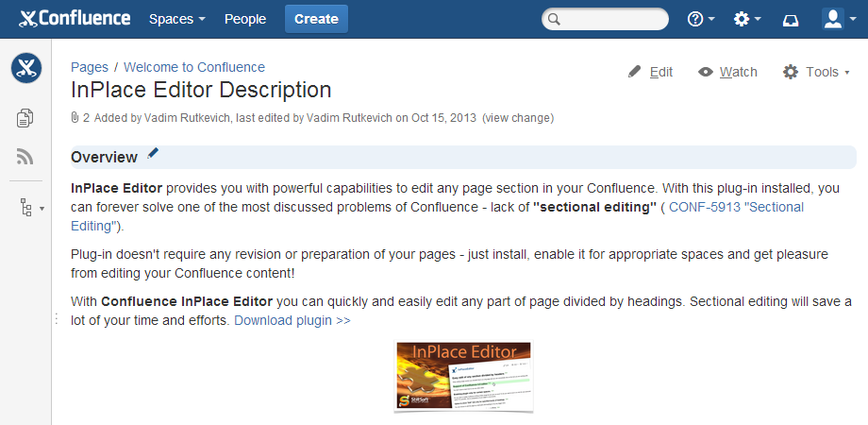The height and width of the screenshot is (425, 868).
Task: Open the Pages icon in sidebar
Action: click(25, 118)
